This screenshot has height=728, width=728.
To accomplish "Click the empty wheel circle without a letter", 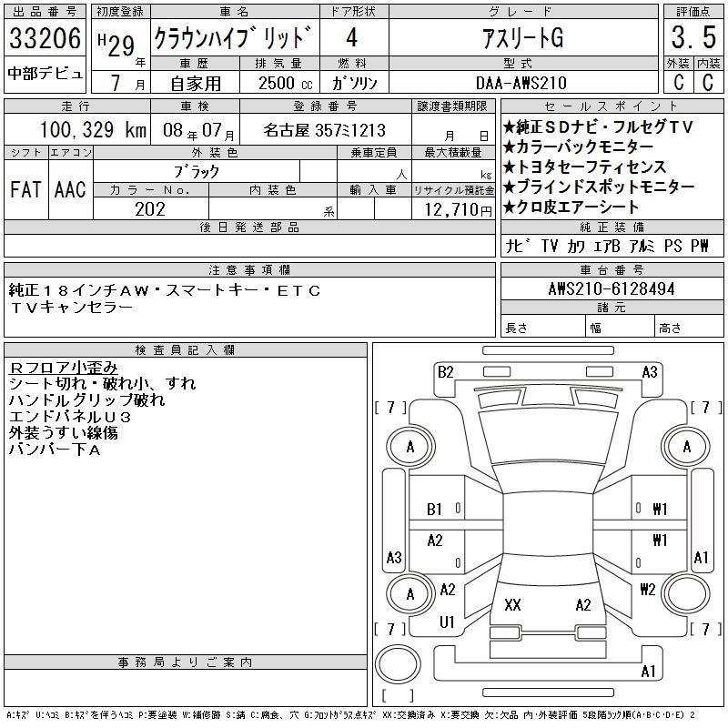I will (688, 593).
